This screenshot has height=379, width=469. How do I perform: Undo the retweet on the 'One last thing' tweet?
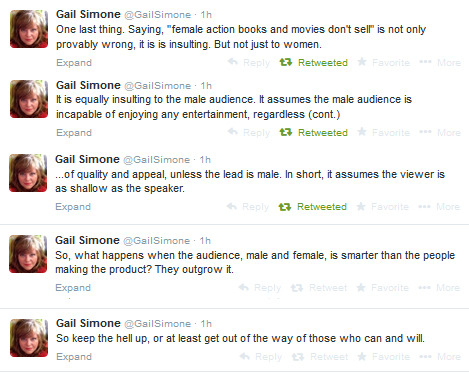point(313,63)
